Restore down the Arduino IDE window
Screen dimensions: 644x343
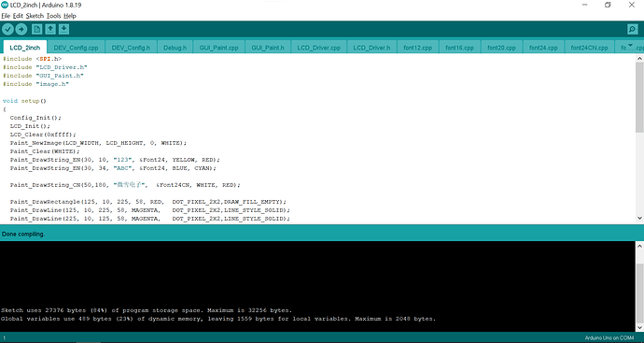(x=608, y=5)
